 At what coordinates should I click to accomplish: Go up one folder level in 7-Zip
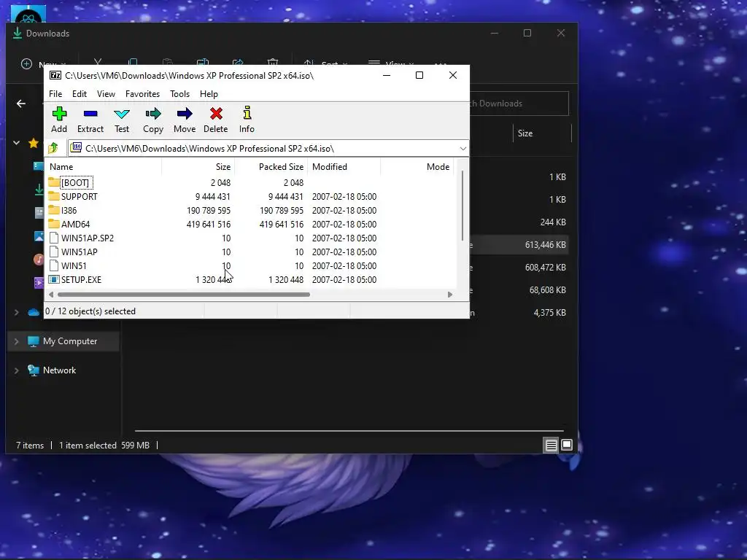point(53,148)
